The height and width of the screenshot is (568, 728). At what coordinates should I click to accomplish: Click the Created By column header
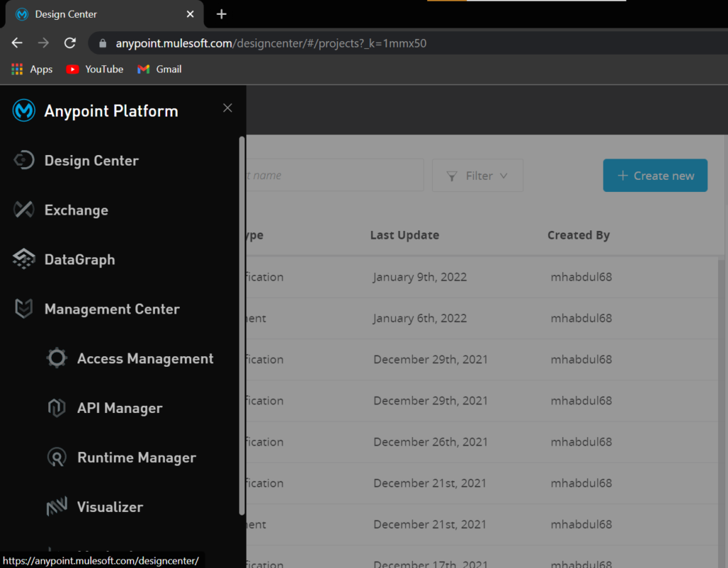click(579, 235)
